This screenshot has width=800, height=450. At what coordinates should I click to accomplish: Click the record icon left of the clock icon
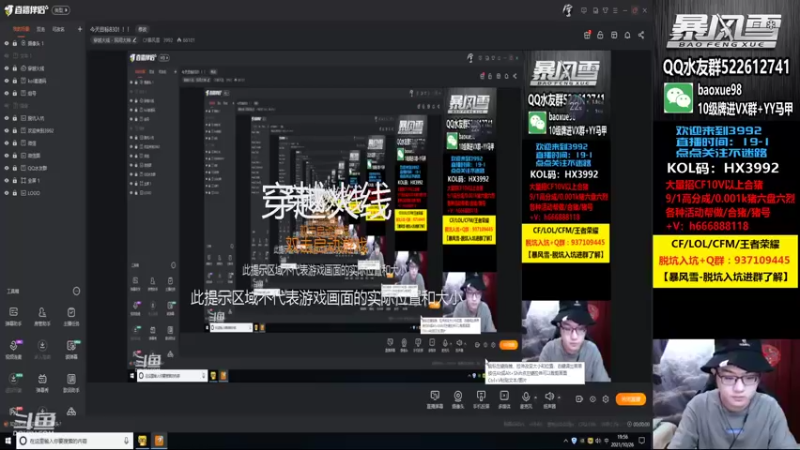[x=579, y=399]
